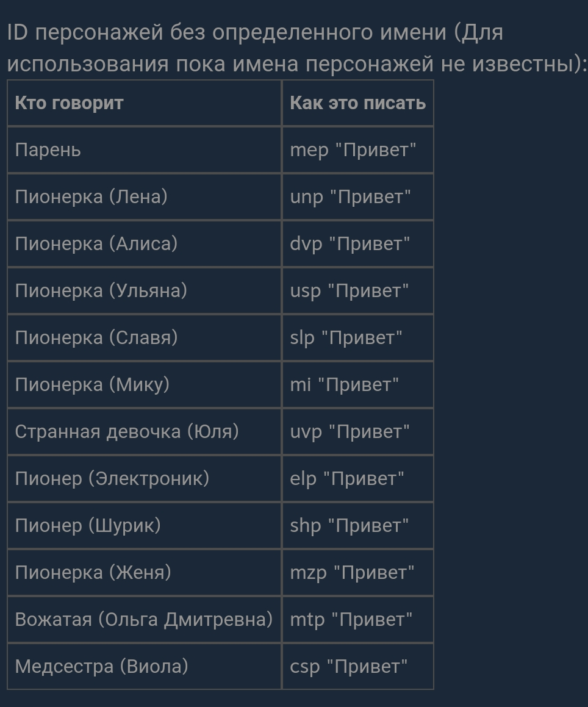588x707 pixels.
Task: Select the "Вожатая (Ольга Дмитревна)" cell
Action: pyautogui.click(x=143, y=620)
